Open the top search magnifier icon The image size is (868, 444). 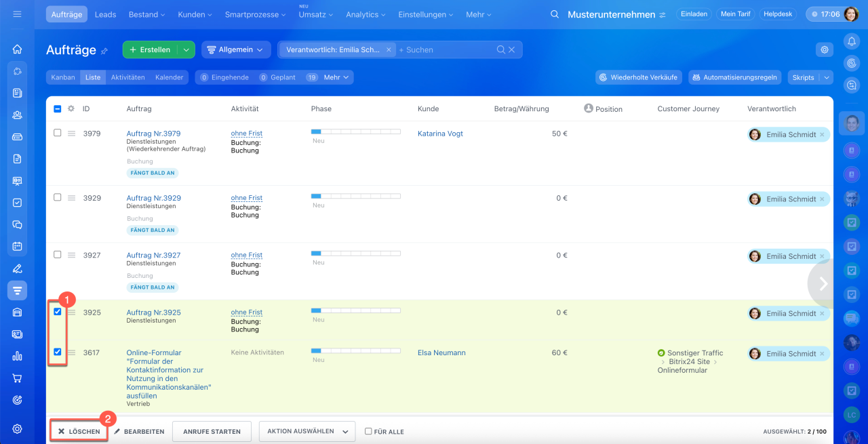(555, 14)
